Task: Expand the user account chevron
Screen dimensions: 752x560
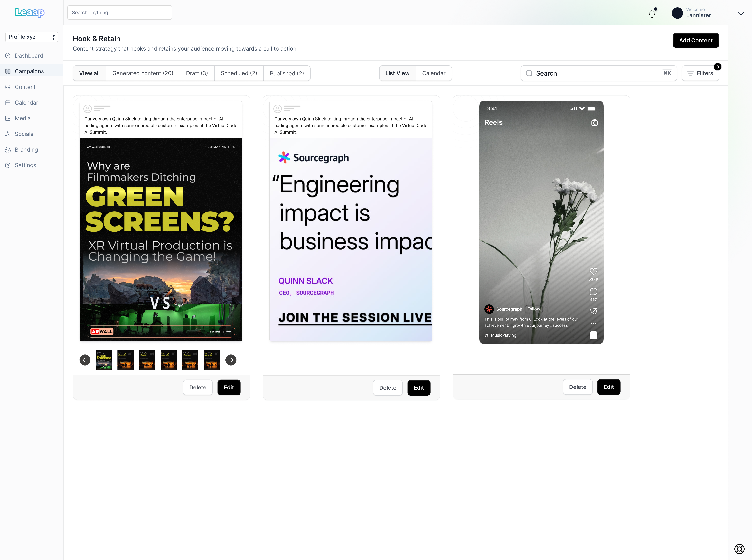Action: (x=741, y=14)
